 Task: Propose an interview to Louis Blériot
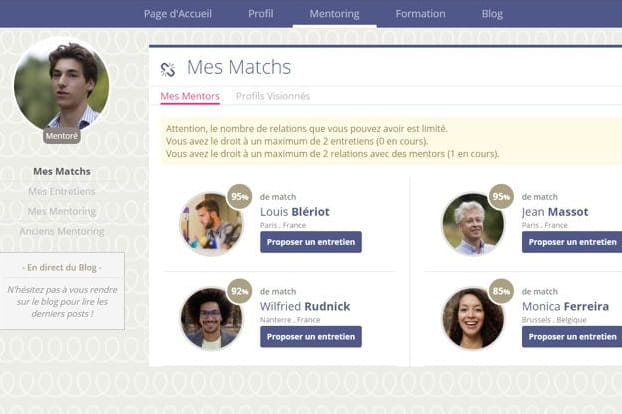[311, 242]
